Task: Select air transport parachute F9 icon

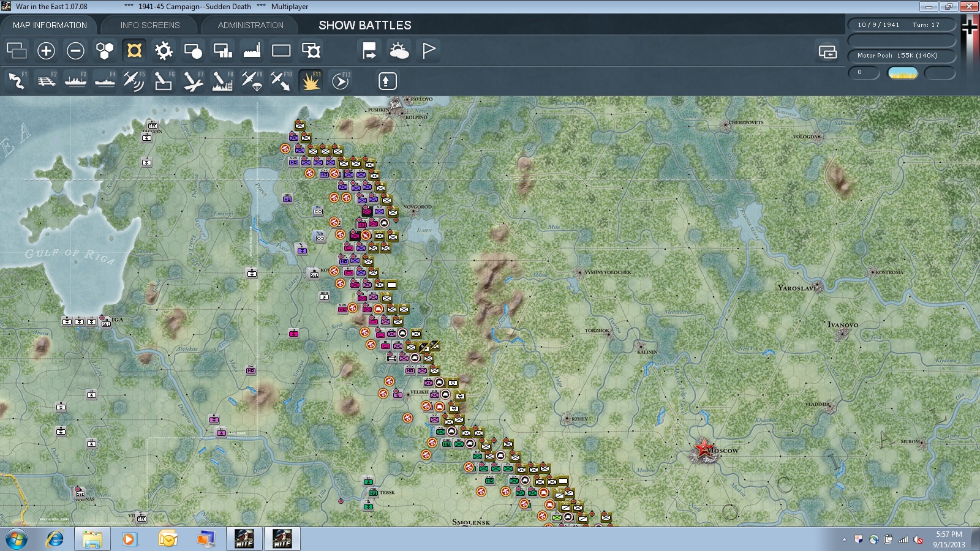Action: [252, 81]
